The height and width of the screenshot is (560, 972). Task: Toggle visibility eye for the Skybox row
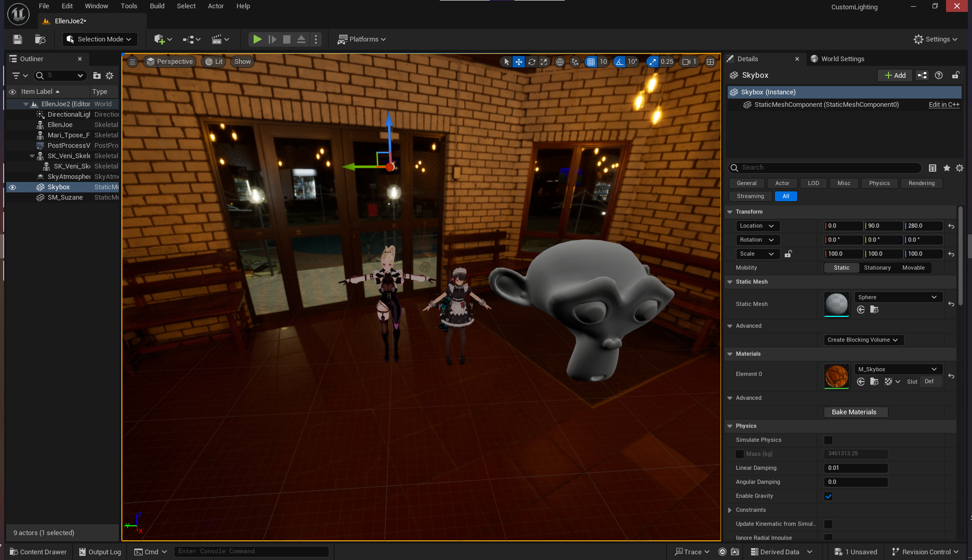[x=12, y=187]
